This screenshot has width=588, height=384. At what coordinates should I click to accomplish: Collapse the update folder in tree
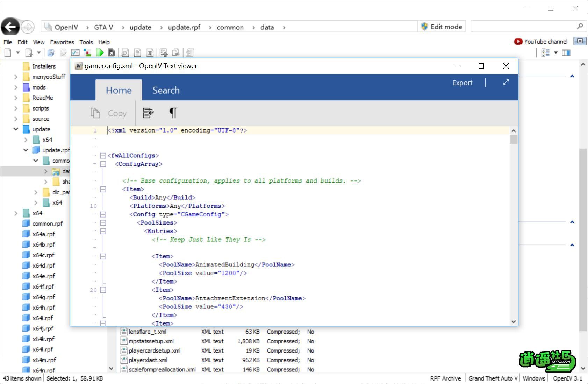[16, 129]
